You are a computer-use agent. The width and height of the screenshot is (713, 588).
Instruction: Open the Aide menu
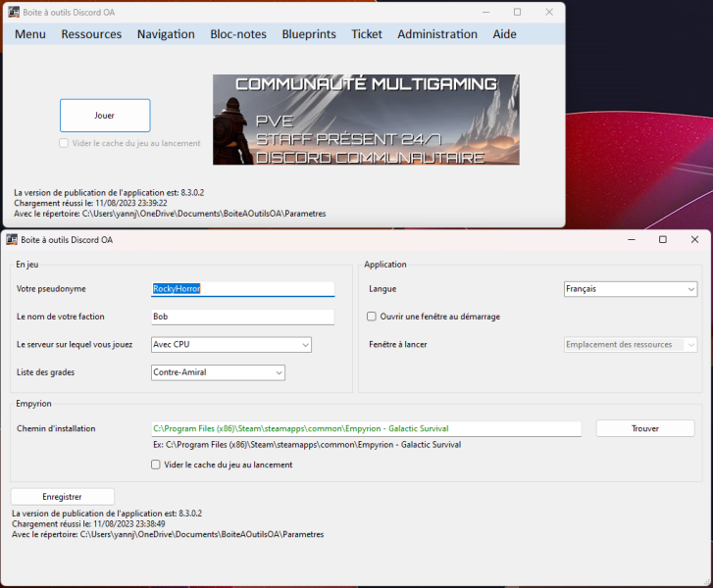click(x=504, y=34)
